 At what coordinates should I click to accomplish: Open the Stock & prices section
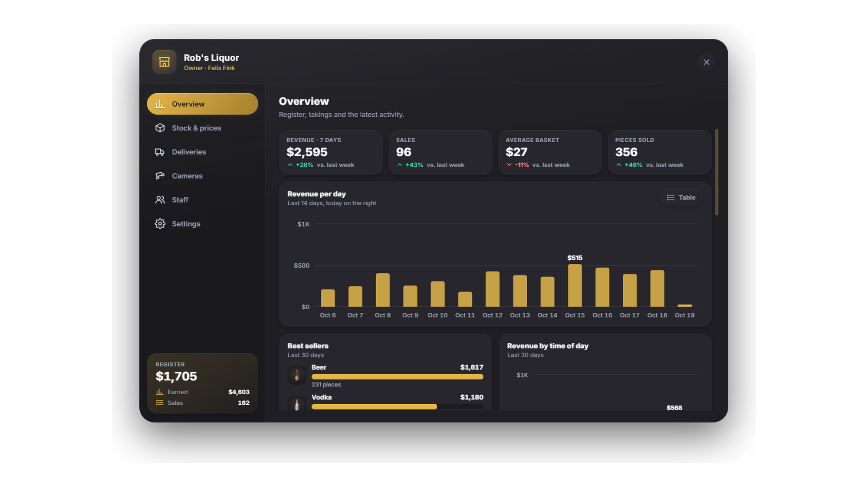[x=202, y=128]
